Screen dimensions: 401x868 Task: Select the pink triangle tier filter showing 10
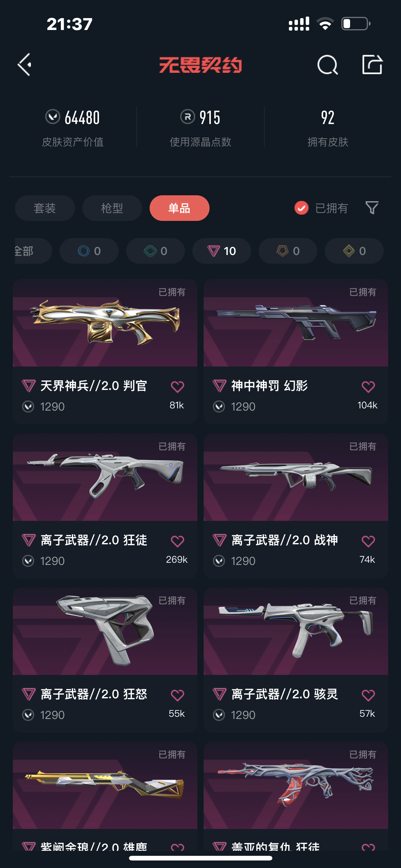click(221, 251)
